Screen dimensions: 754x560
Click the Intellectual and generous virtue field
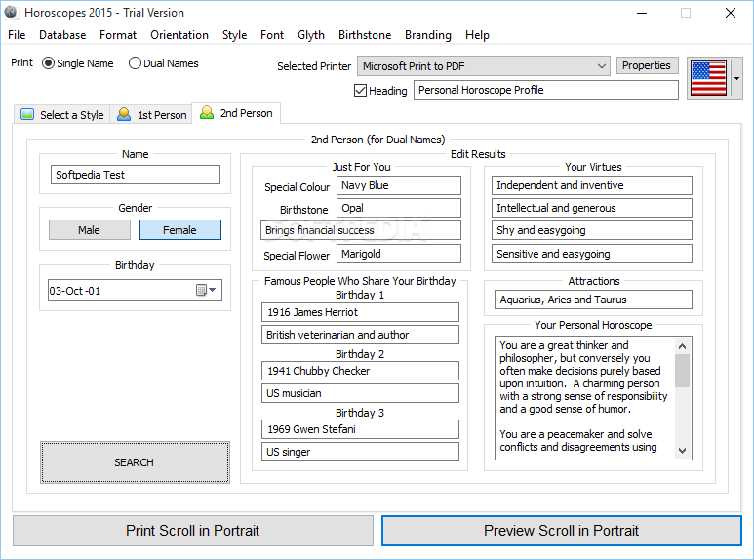coord(592,209)
